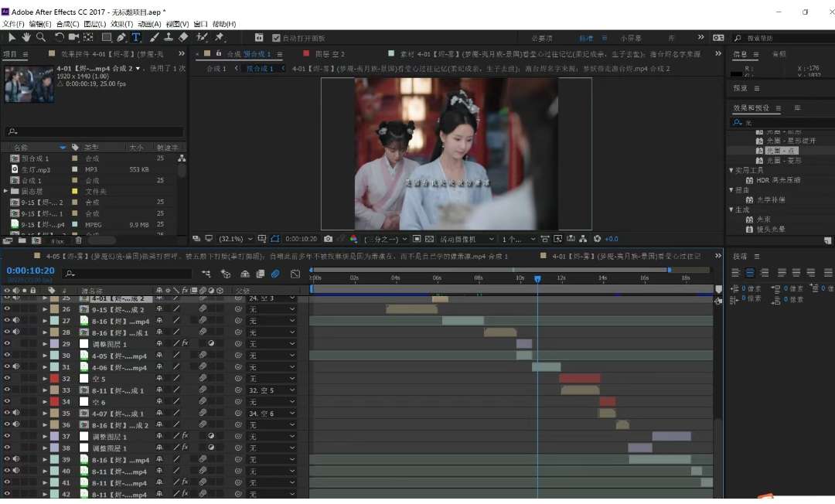This screenshot has width=835, height=504.
Task: Pick the Pen tool in the toolbar
Action: 121,37
